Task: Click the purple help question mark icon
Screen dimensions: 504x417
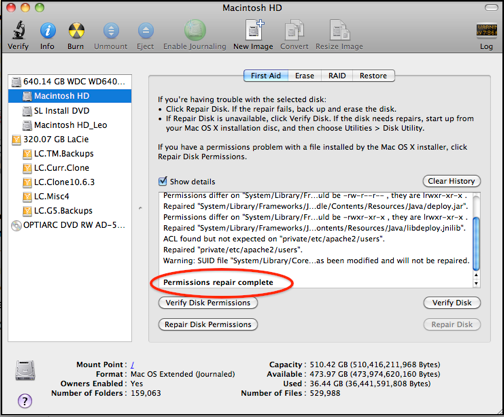Action: [25, 401]
